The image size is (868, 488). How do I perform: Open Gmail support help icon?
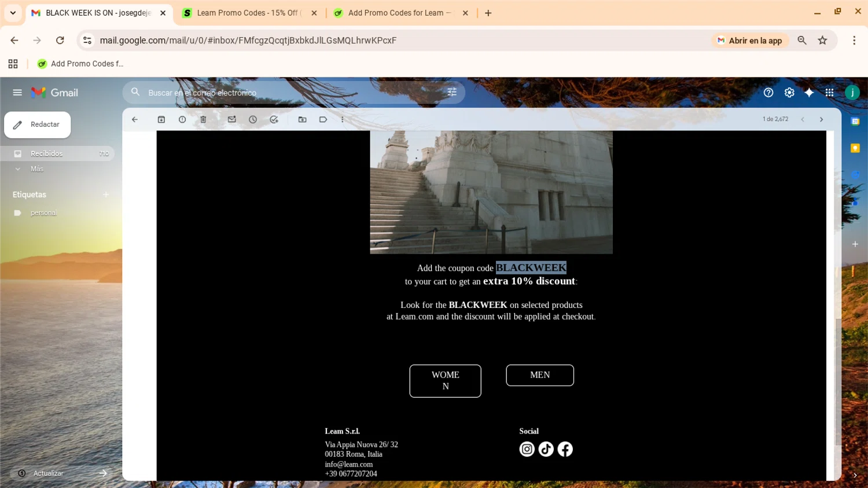click(x=768, y=93)
